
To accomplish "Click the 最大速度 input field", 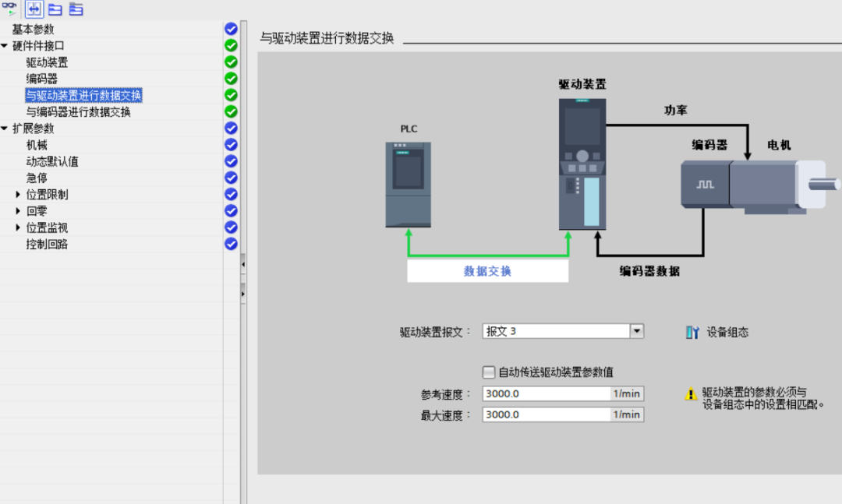I will 546,415.
